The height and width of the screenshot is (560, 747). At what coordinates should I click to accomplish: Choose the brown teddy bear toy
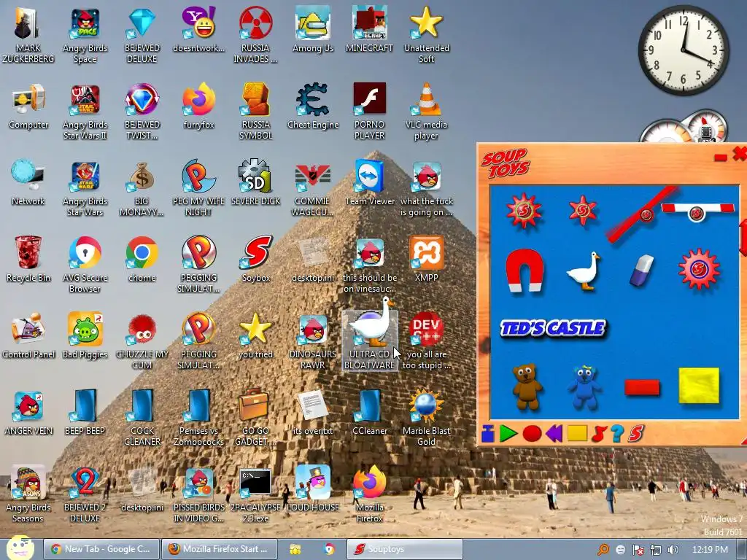tap(527, 386)
